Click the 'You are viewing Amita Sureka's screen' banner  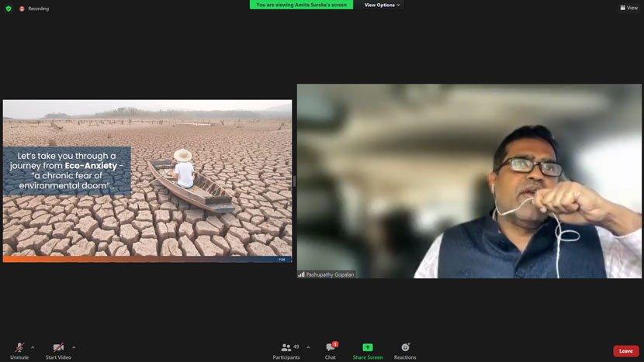click(302, 5)
